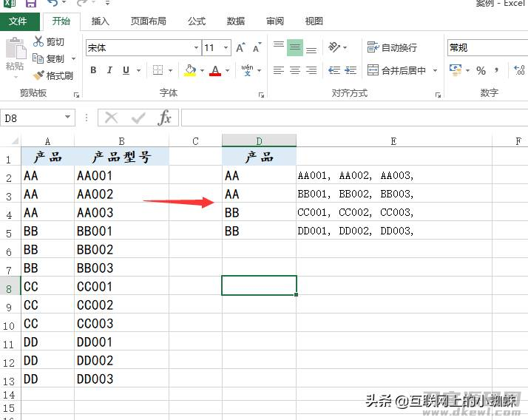This screenshot has width=528, height=420.
Task: Decrease font size with the small A icon
Action: pyautogui.click(x=257, y=48)
